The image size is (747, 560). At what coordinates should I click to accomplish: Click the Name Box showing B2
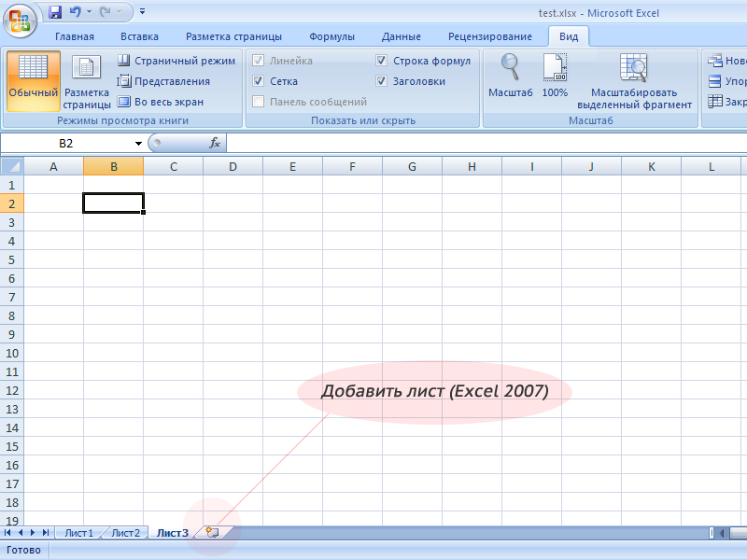(x=66, y=144)
